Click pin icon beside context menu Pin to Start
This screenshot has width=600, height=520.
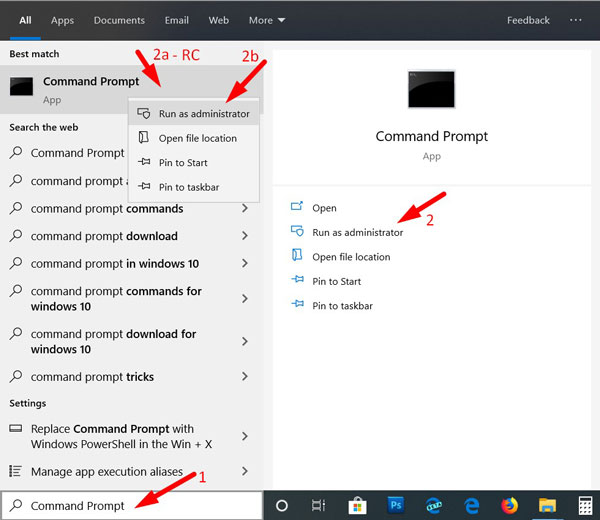pos(144,162)
